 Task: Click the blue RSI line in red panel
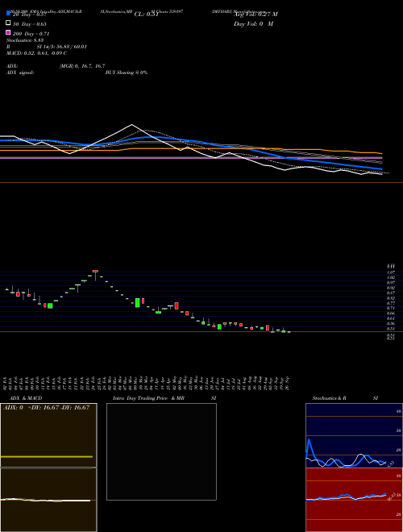[x=346, y=497]
